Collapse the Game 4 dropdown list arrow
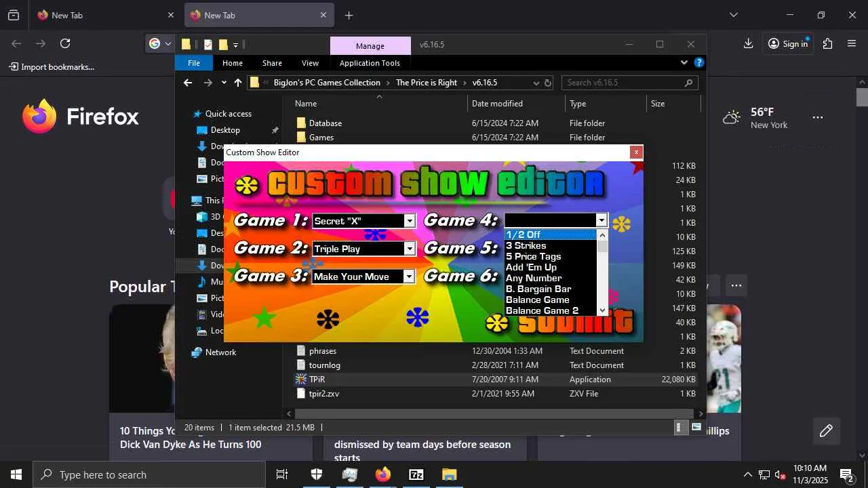This screenshot has width=868, height=488. [601, 220]
